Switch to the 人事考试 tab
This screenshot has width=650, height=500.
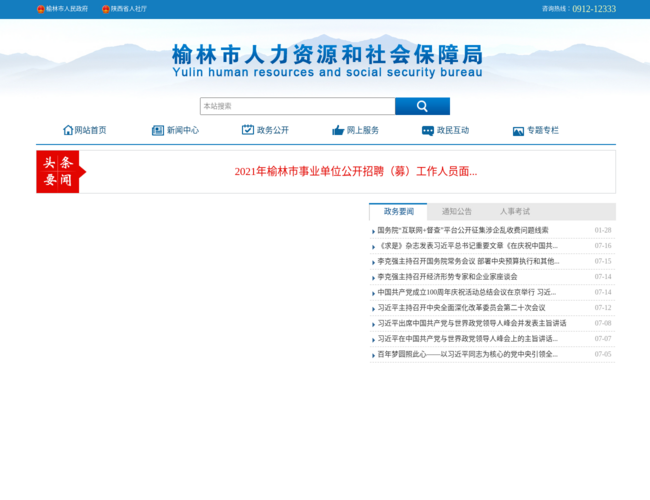point(514,211)
